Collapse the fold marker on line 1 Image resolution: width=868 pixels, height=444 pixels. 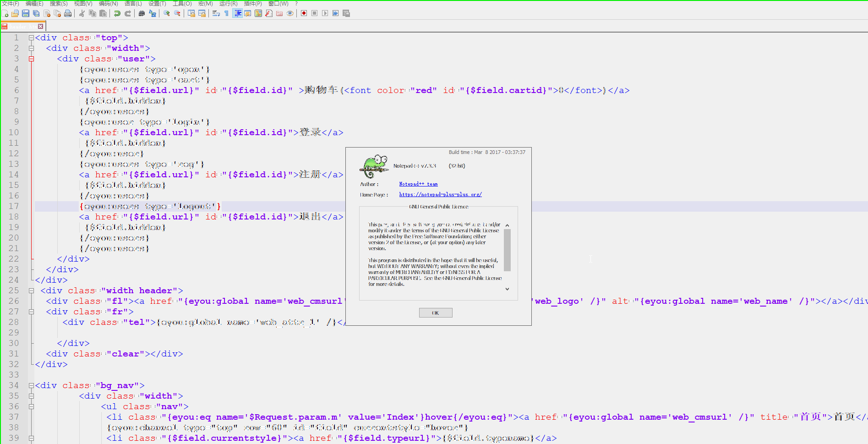pos(31,38)
